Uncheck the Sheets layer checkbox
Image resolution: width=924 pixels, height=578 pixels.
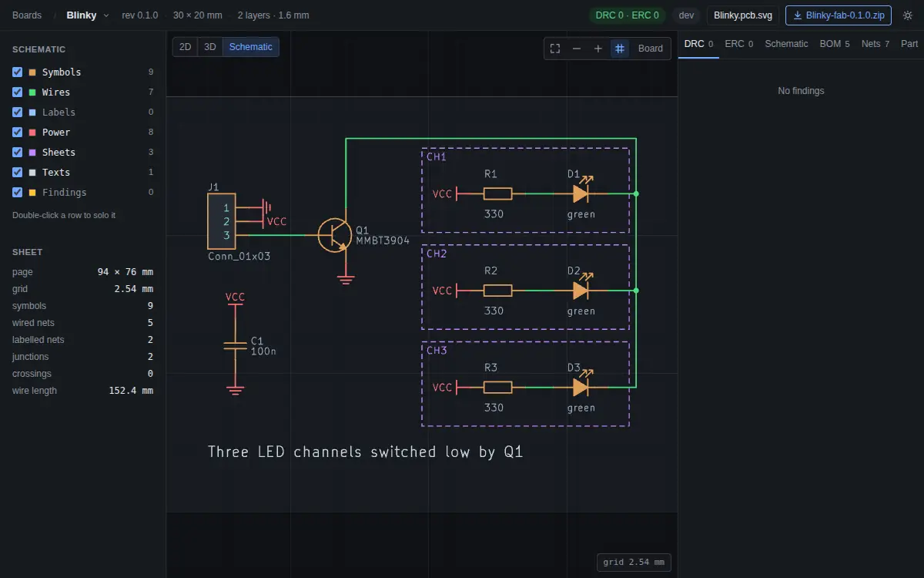17,152
